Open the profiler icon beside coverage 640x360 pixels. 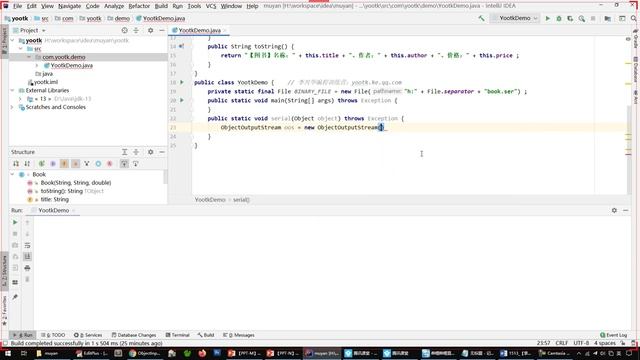pos(582,18)
